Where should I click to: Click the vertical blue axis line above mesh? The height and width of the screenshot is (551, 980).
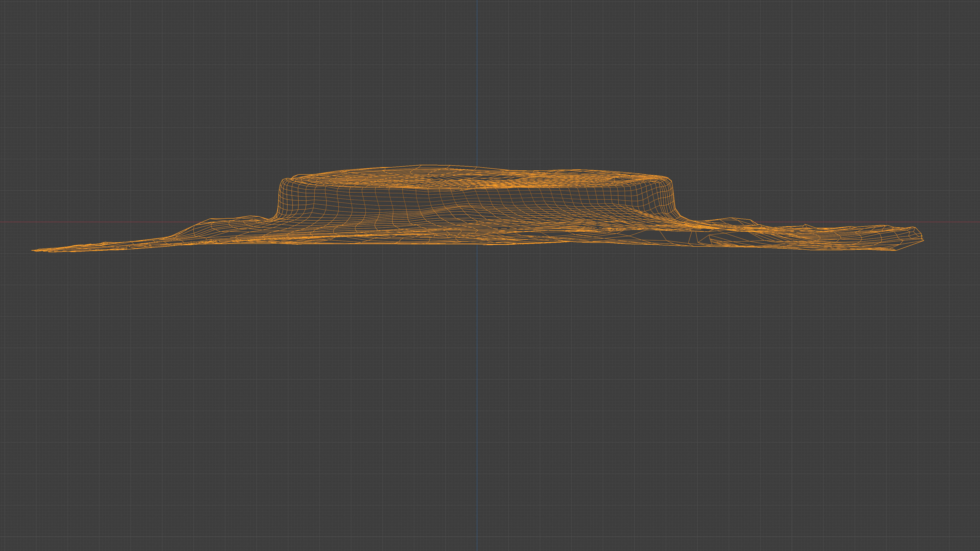477,76
